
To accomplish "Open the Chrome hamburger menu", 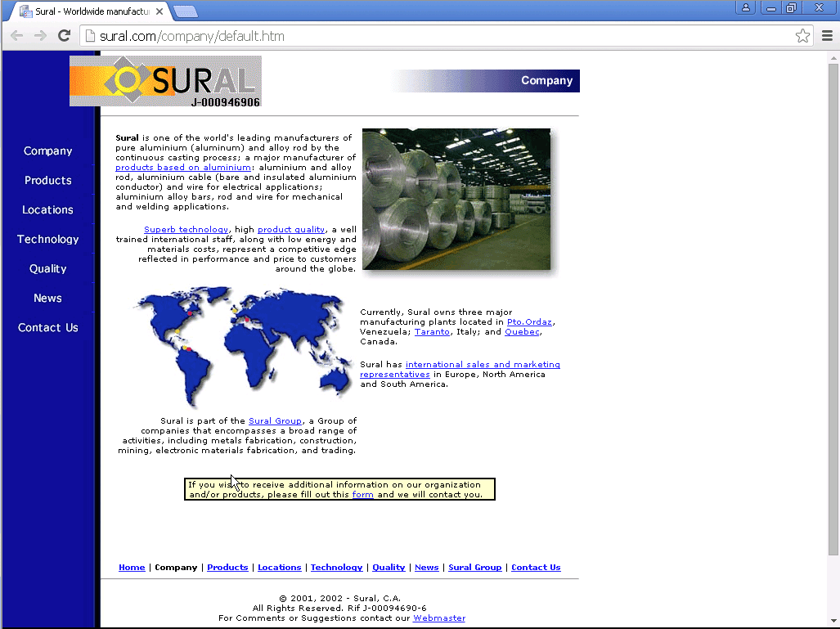I will click(827, 36).
